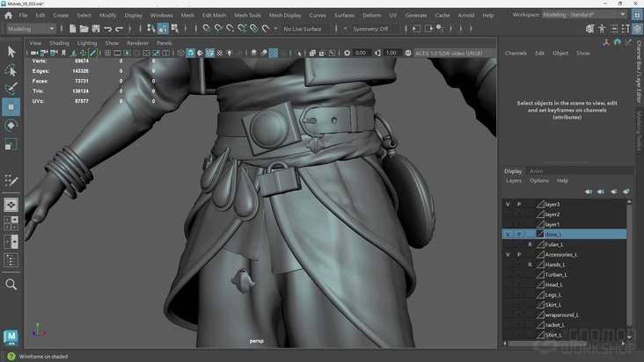This screenshot has height=362, width=644.
Task: Activate the Move tool in the toolbox
Action: point(11,107)
